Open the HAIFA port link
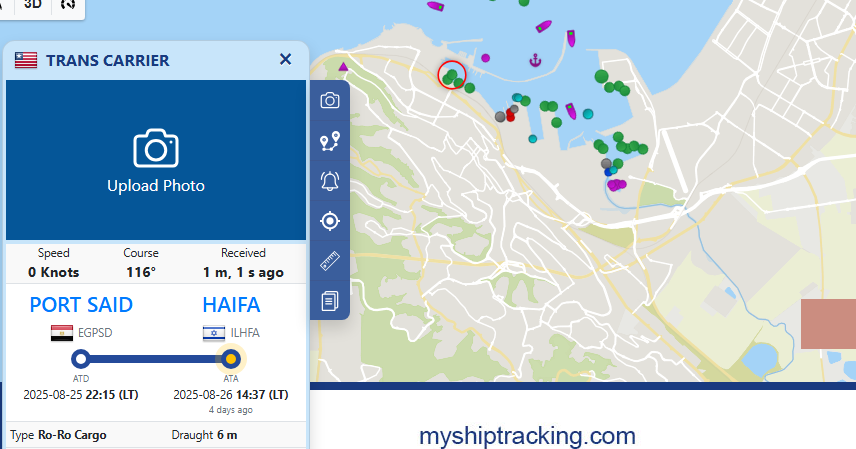The height and width of the screenshot is (449, 856). [x=231, y=305]
